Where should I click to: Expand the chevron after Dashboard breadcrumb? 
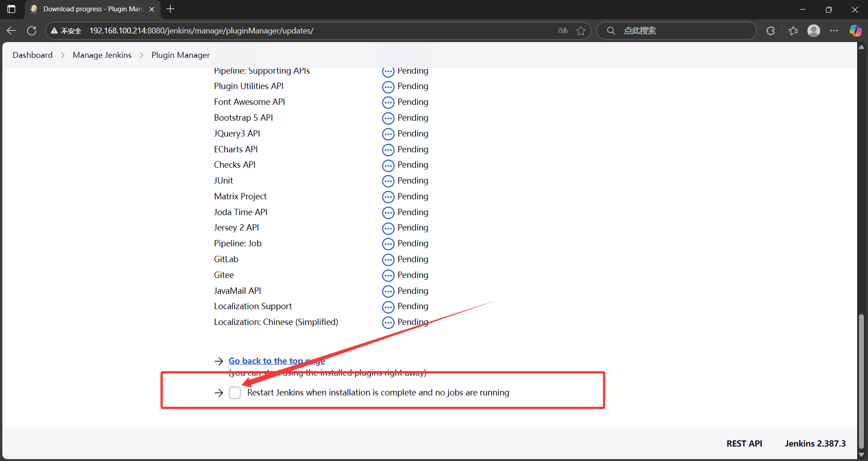point(63,55)
